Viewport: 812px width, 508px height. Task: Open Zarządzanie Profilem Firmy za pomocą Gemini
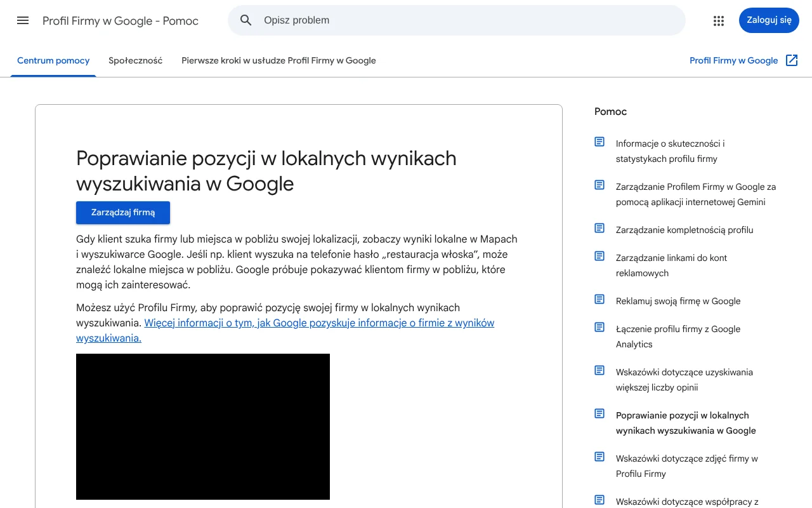[696, 194]
